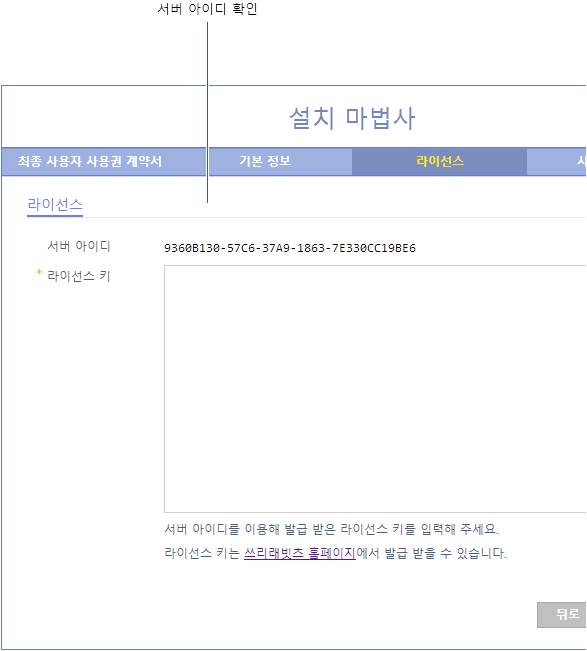The width and height of the screenshot is (587, 651).
Task: Click the 서버 아이디 확인 callout label
Action: point(207,9)
